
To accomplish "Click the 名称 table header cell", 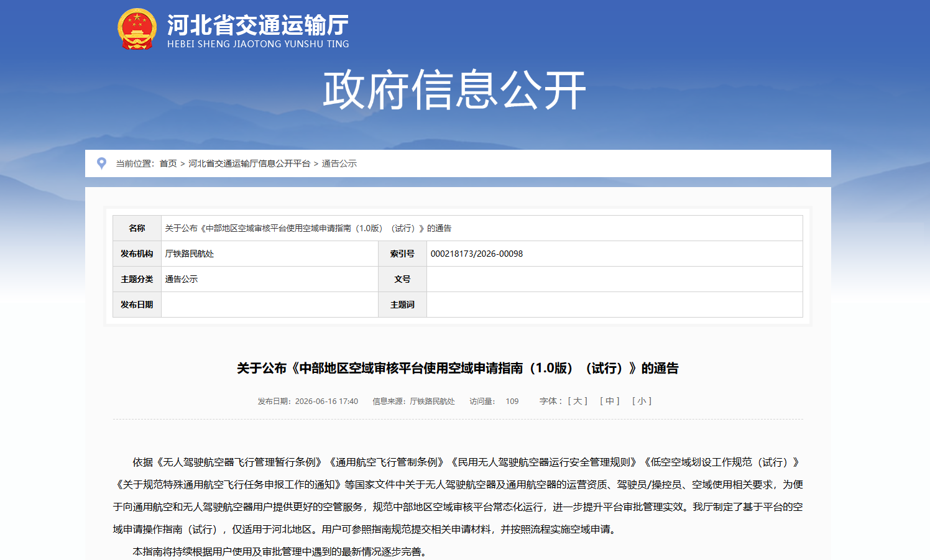I will [137, 228].
